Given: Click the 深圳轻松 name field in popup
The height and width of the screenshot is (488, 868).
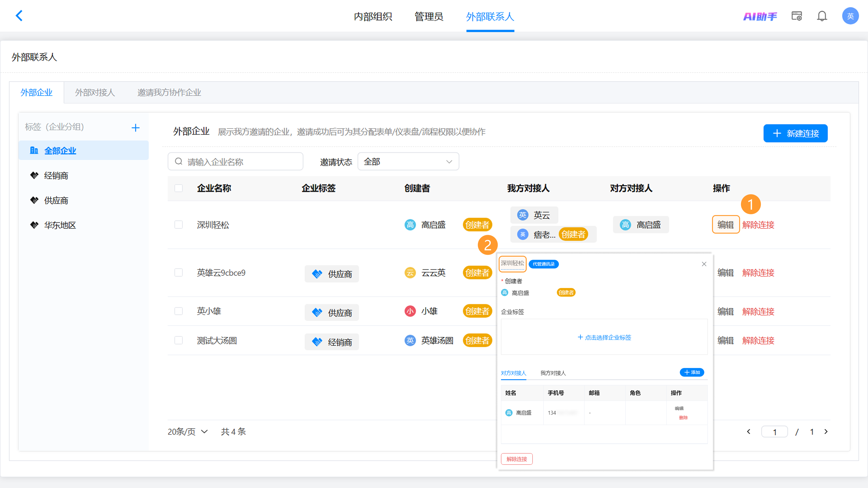Looking at the screenshot, I should (x=512, y=263).
